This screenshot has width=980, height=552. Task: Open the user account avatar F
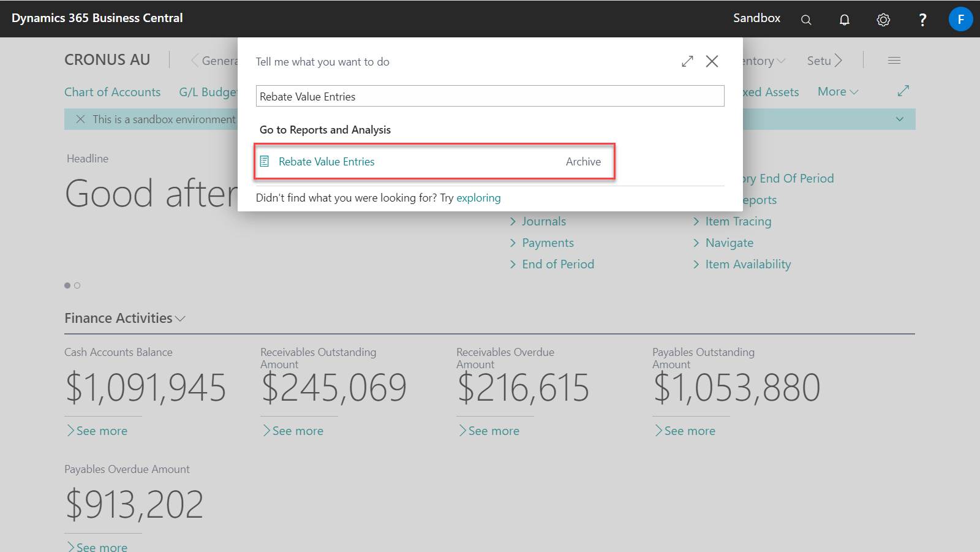pos(960,19)
